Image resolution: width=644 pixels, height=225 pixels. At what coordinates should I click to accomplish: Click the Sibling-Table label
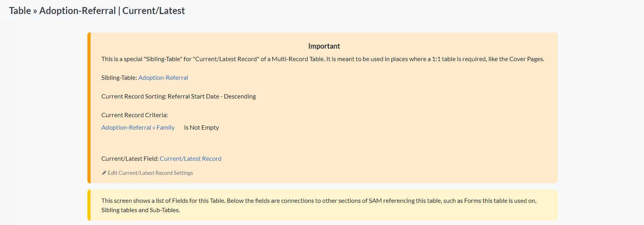pyautogui.click(x=119, y=77)
